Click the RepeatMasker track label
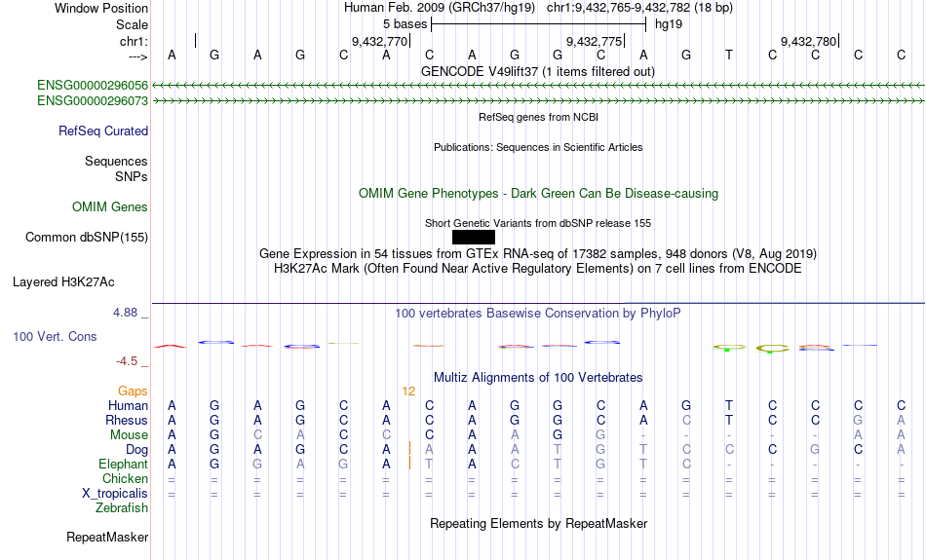The height and width of the screenshot is (560, 926). click(x=107, y=537)
